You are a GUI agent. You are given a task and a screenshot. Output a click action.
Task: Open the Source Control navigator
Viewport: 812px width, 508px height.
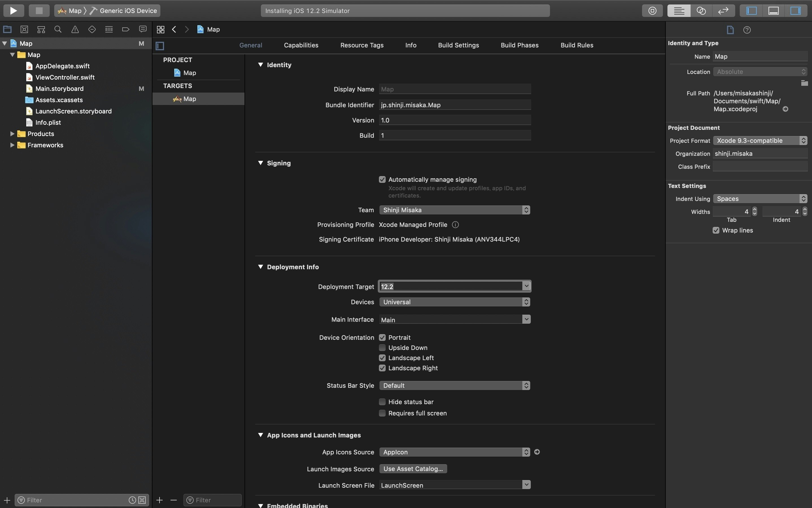[24, 29]
